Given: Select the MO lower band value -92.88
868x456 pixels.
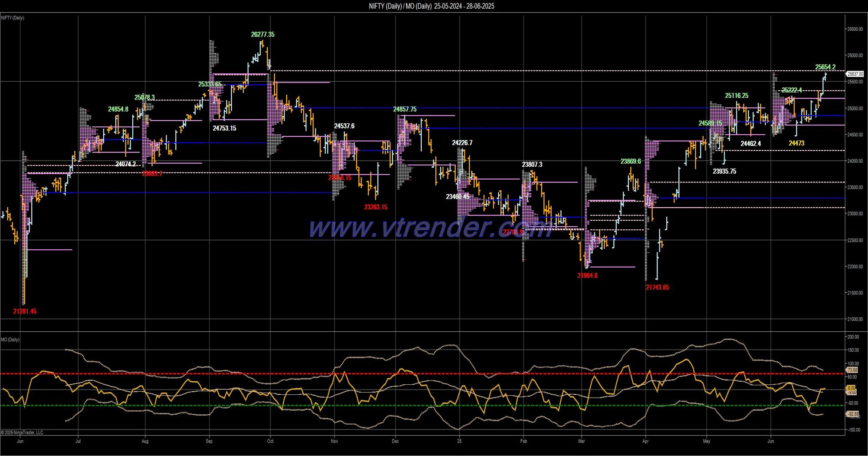Looking at the screenshot, I should [x=853, y=414].
